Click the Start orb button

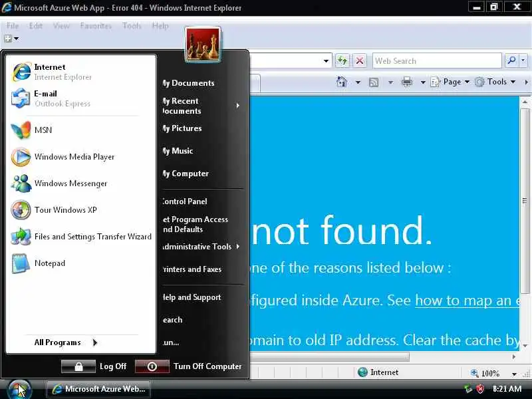(x=20, y=390)
